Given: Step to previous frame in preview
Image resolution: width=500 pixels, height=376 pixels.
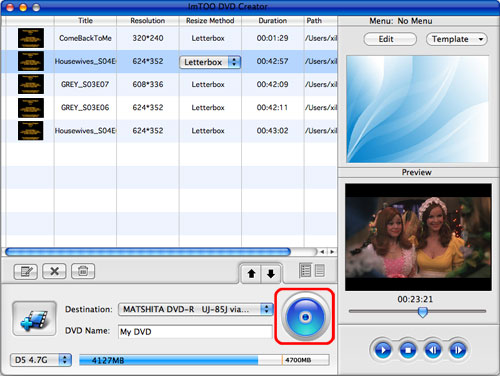Looking at the screenshot, I should (x=433, y=350).
